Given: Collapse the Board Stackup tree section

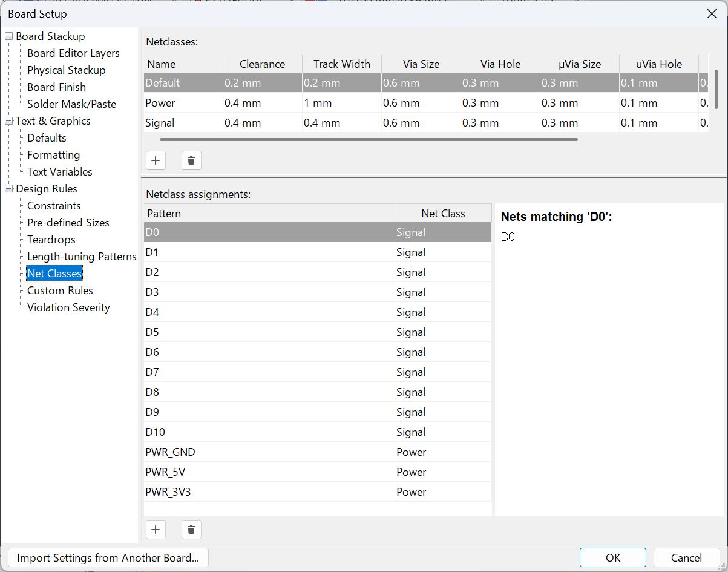Looking at the screenshot, I should point(8,36).
